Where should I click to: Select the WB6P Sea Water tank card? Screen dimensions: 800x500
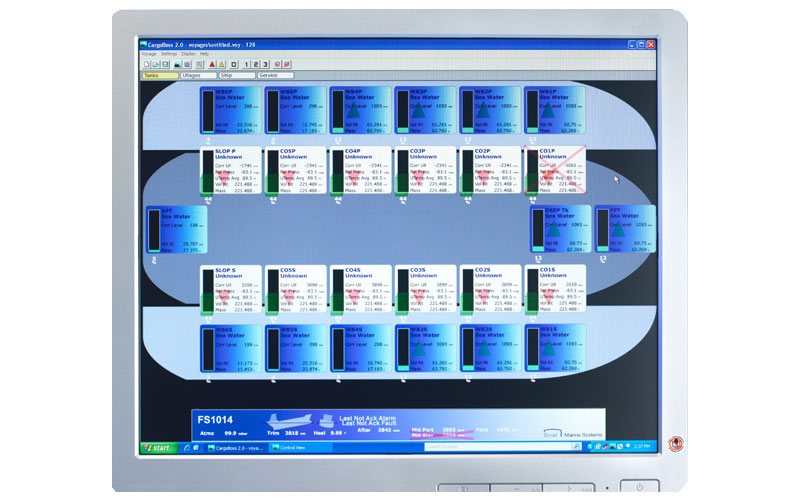231,110
